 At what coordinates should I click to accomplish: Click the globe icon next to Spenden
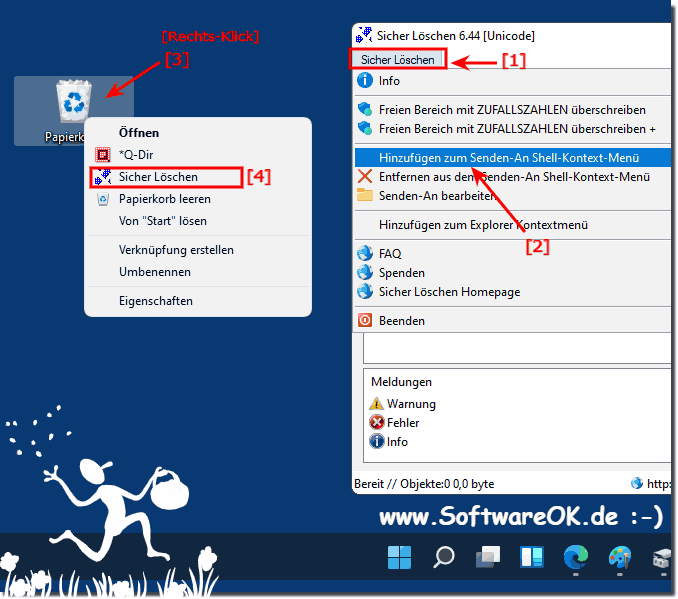point(365,272)
